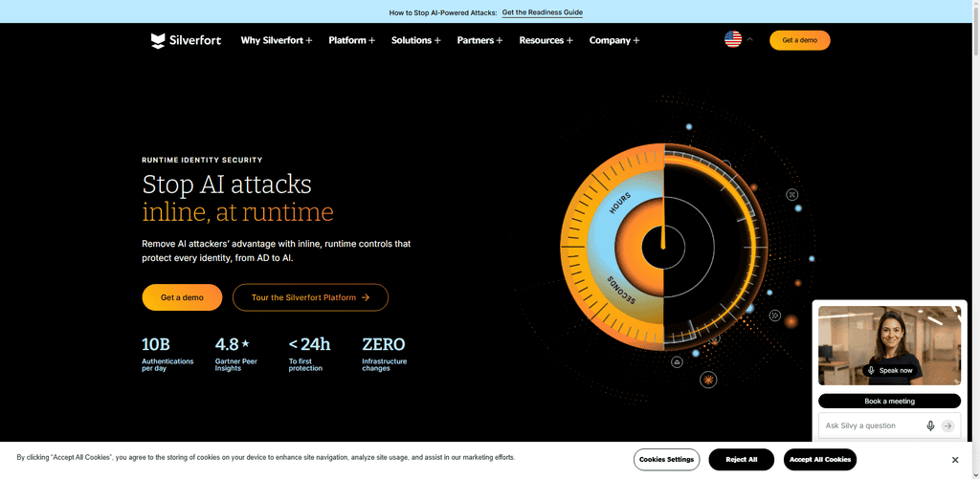
Task: Click Accept All Cookies
Action: pyautogui.click(x=820, y=460)
